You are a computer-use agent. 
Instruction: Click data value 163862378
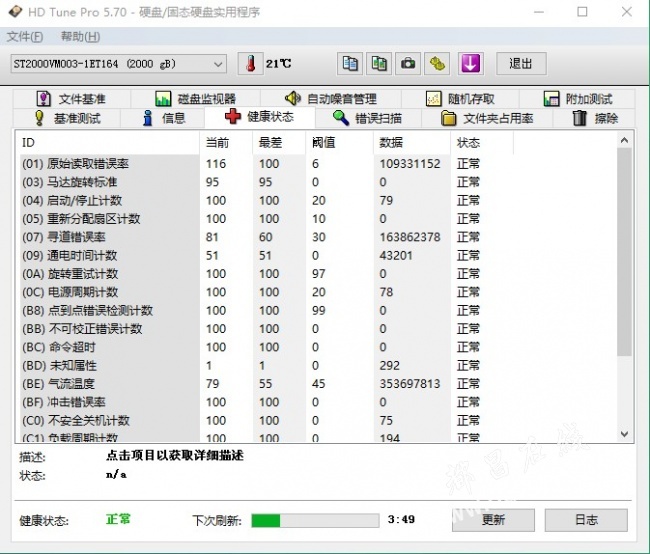[x=410, y=237]
